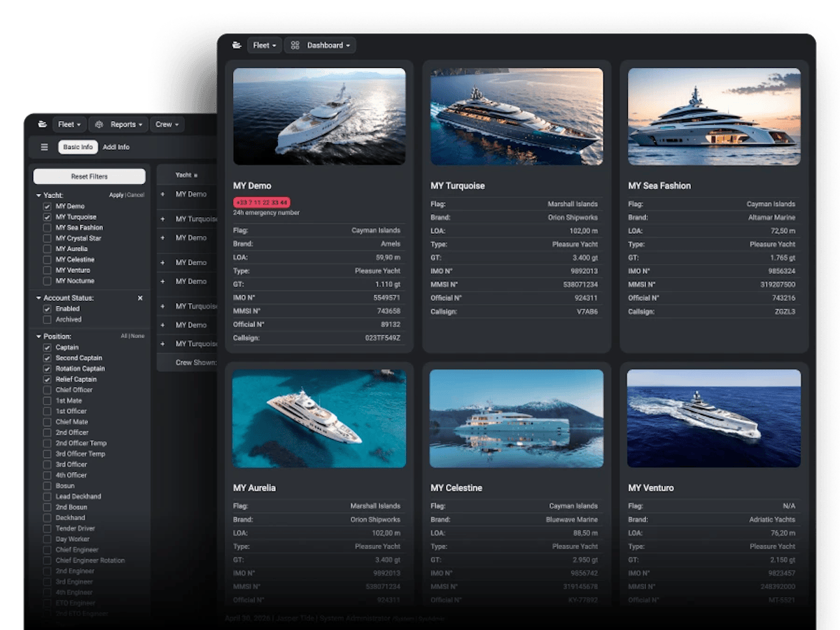The image size is (840, 630).
Task: Check the Archived account status
Action: point(47,319)
